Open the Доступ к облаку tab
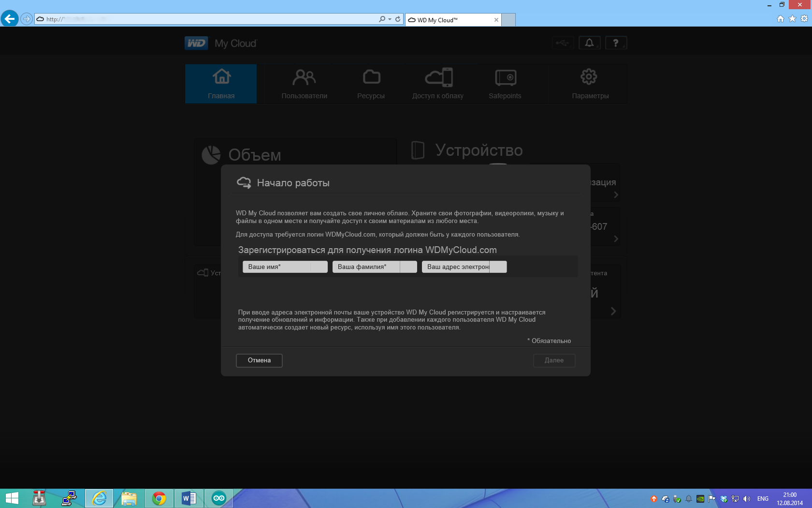 (438, 84)
